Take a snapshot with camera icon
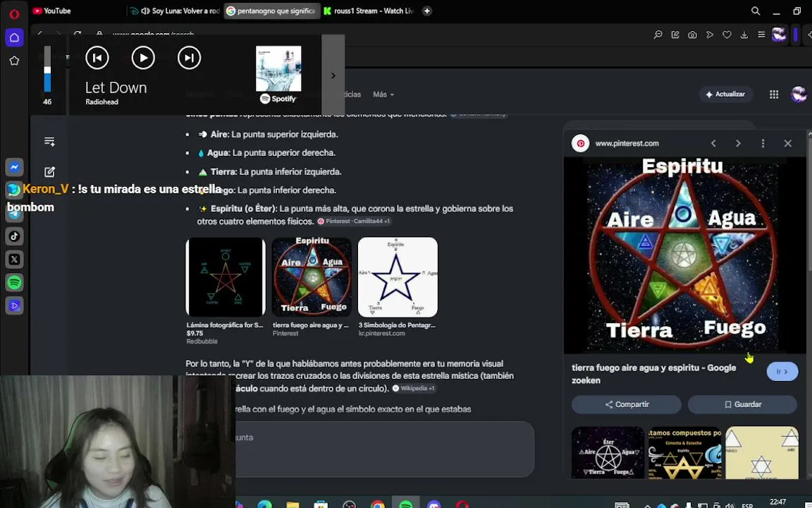This screenshot has height=508, width=812. point(692,35)
